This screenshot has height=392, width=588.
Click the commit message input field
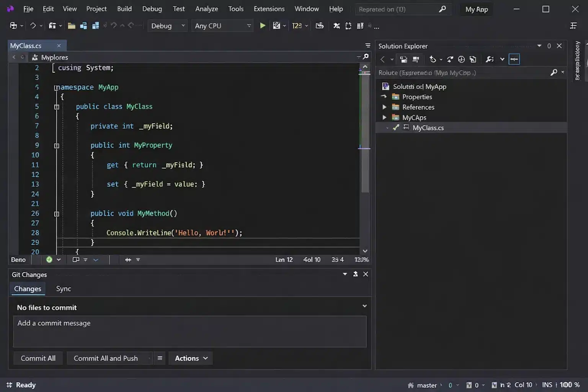pos(190,332)
